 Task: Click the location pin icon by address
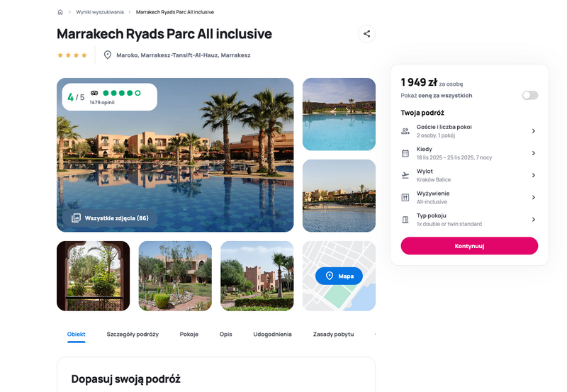point(108,55)
